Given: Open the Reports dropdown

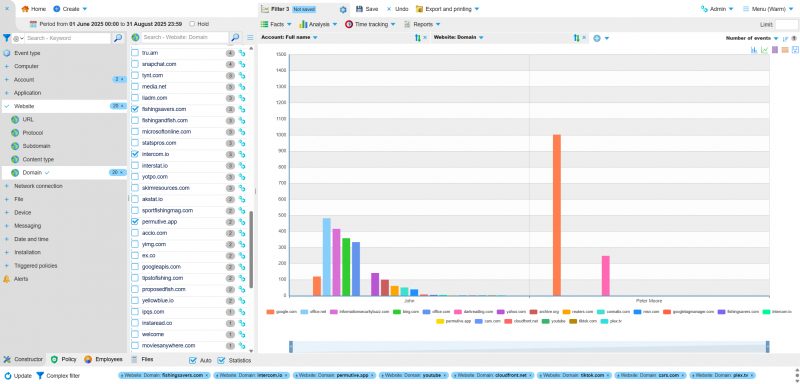Looking at the screenshot, I should click(x=422, y=24).
